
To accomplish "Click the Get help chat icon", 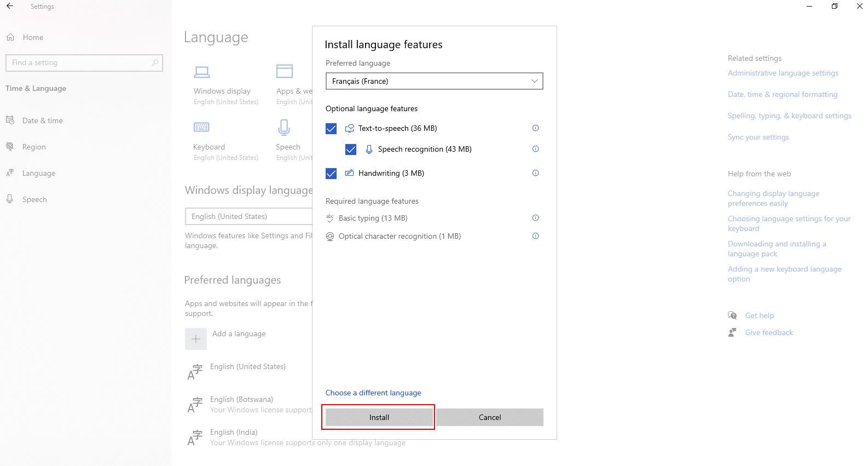I will 732,315.
